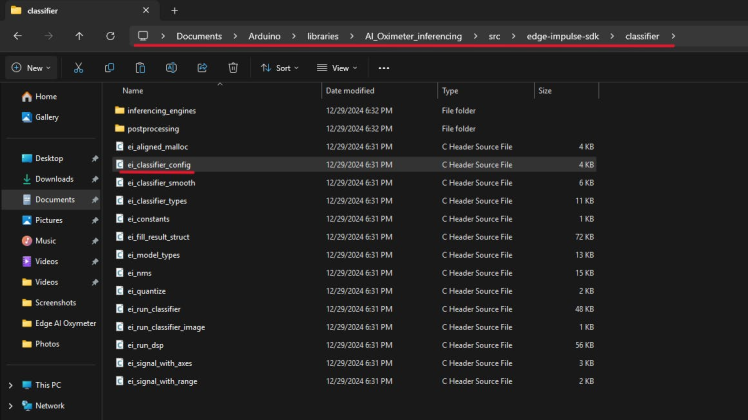
Task: Click the AI_Oximeter_inferencing breadcrumb segment
Action: (412, 36)
